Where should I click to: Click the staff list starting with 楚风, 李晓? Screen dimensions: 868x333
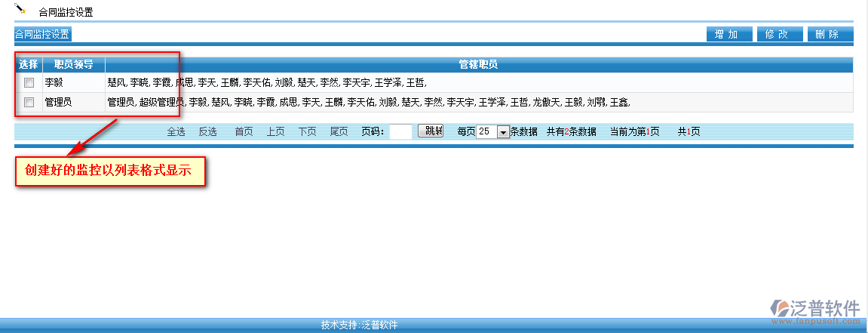pyautogui.click(x=267, y=83)
